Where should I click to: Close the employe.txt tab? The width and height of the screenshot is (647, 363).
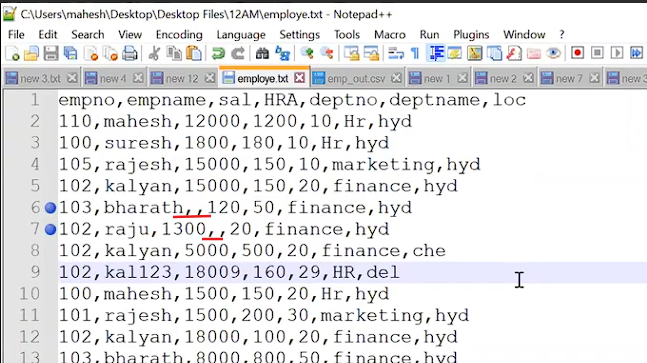point(300,78)
